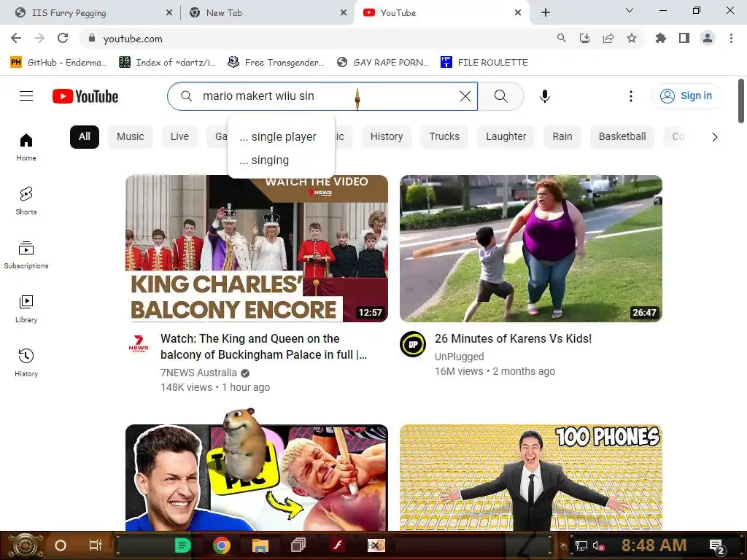Show more filter chips with right chevron

[714, 137]
